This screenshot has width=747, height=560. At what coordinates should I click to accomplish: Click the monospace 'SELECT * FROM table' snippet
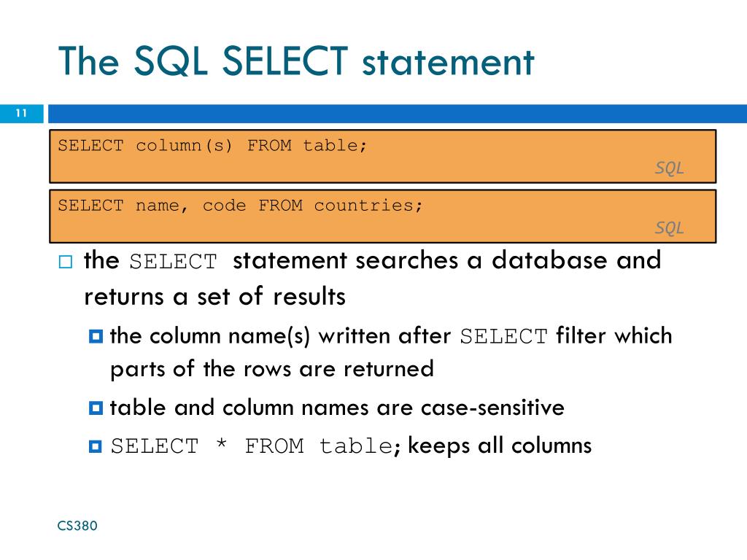pos(252,446)
